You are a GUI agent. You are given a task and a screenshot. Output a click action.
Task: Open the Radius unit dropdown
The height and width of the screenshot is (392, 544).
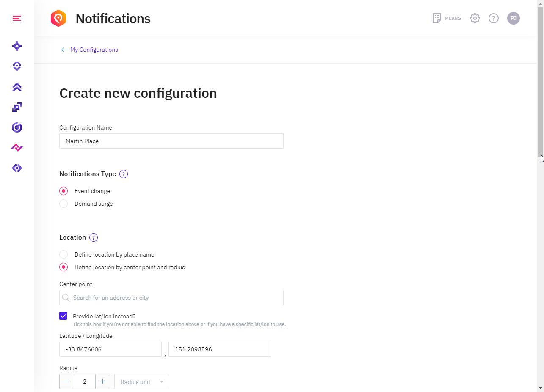pos(141,381)
